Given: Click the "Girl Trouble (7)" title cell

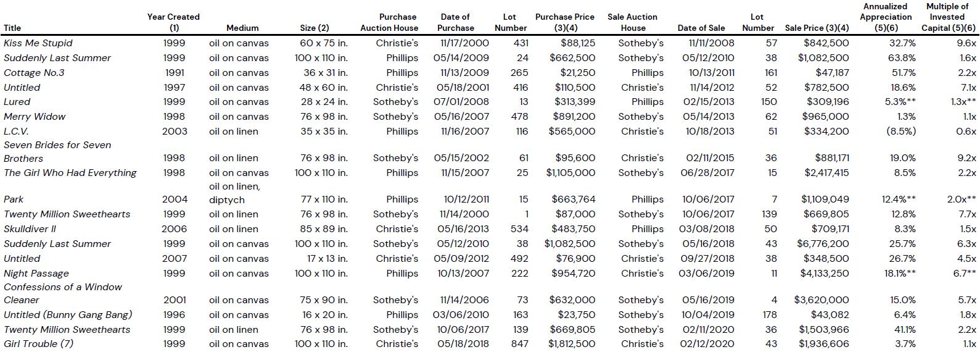Looking at the screenshot, I should (x=38, y=344).
